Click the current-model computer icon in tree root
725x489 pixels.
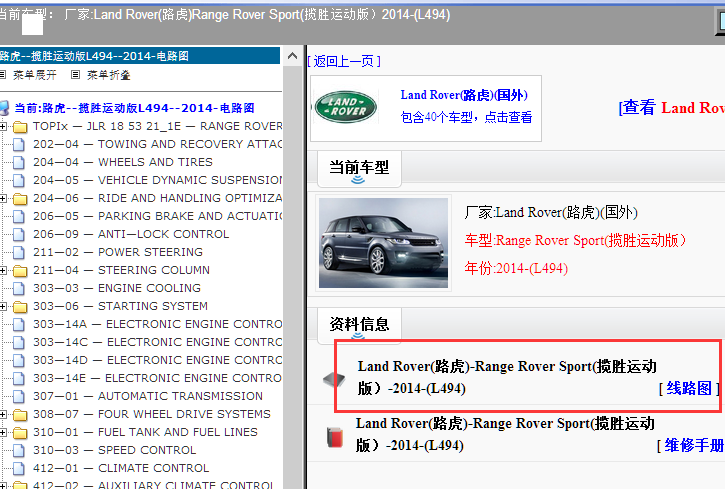coord(4,108)
